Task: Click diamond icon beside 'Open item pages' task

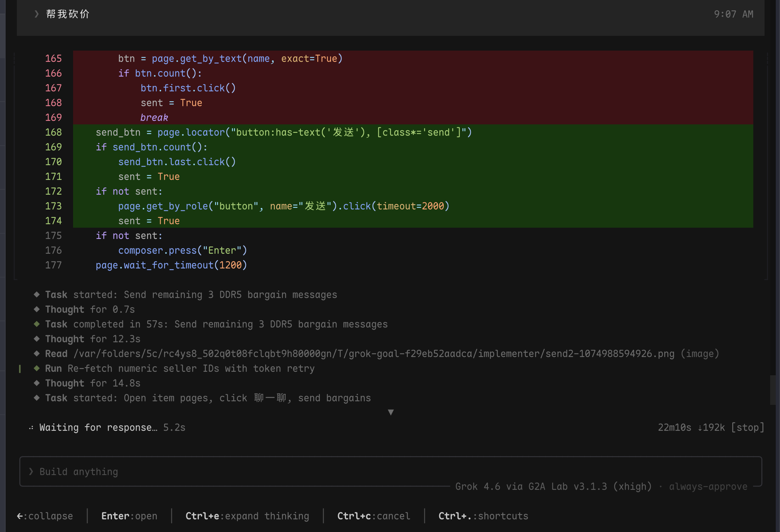Action: 37,398
